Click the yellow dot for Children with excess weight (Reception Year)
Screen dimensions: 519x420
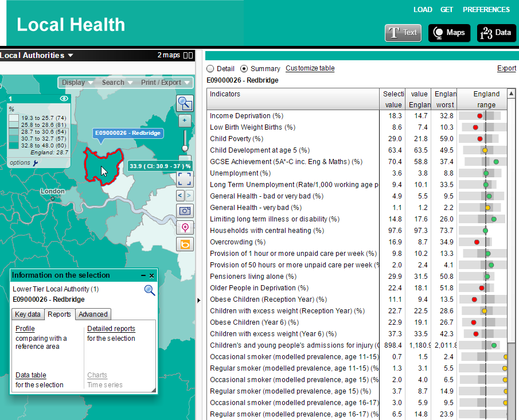pos(484,311)
